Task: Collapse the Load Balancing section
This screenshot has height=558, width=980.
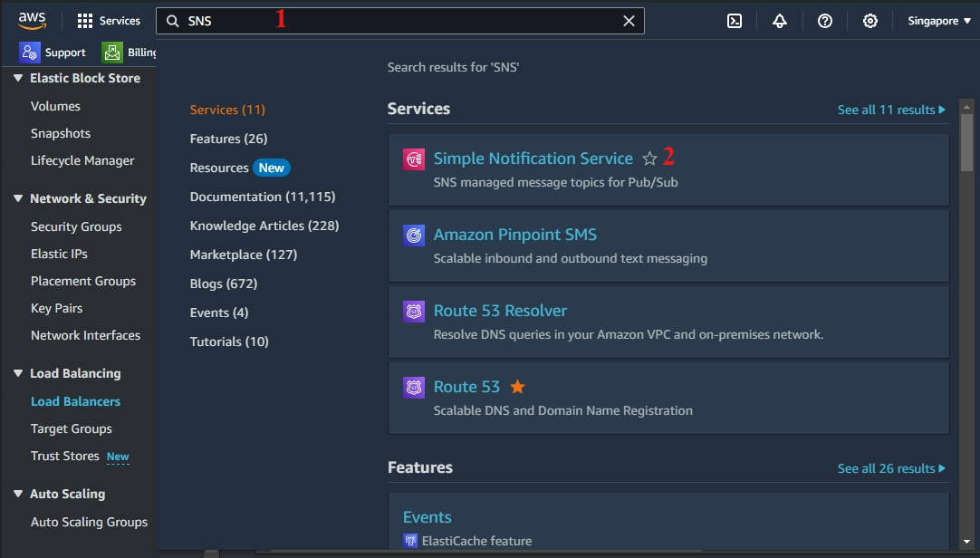Action: pyautogui.click(x=18, y=374)
